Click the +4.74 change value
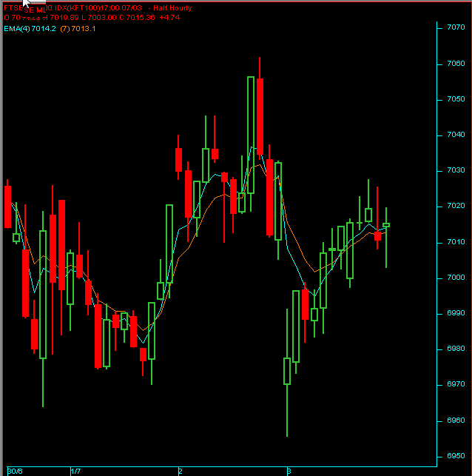 169,17
